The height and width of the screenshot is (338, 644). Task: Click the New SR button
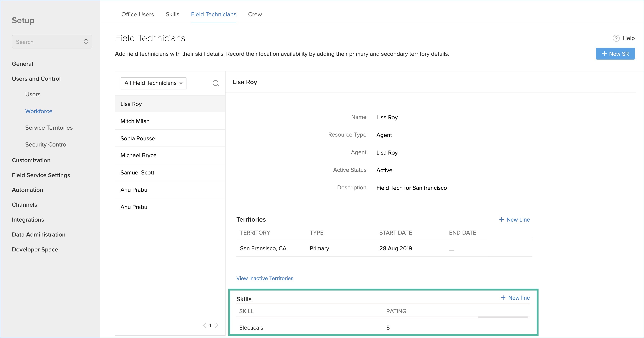(615, 54)
